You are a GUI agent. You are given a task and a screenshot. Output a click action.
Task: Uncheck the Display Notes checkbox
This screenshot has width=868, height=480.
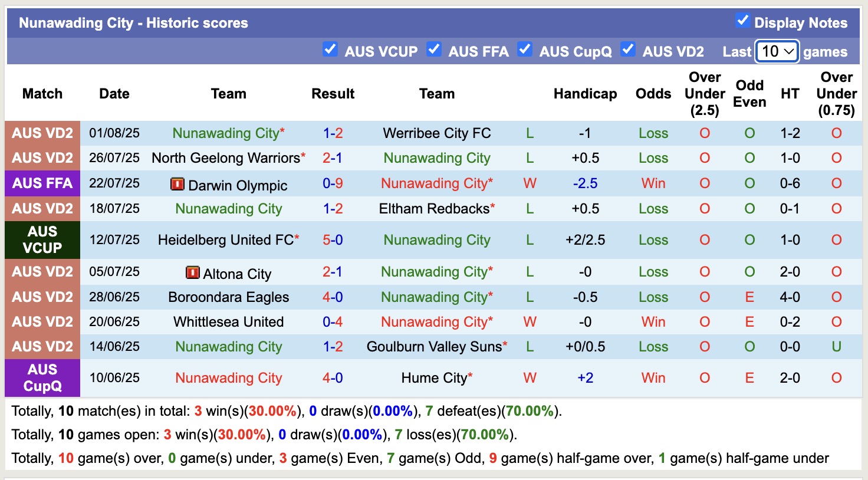742,21
